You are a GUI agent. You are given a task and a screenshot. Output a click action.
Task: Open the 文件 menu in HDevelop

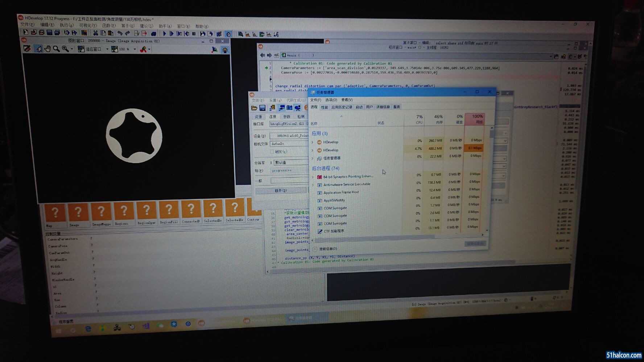coord(27,25)
